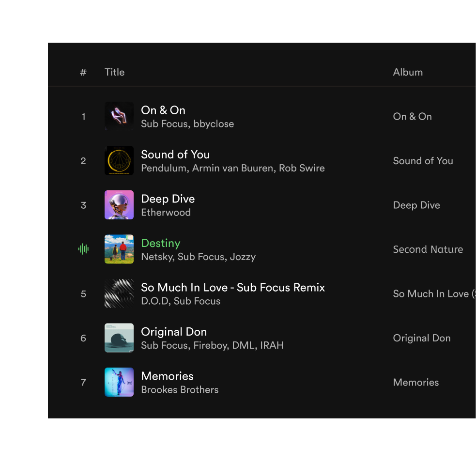Select the track title Destiny
Image resolution: width=476 pixels, height=462 pixels.
pyautogui.click(x=160, y=243)
